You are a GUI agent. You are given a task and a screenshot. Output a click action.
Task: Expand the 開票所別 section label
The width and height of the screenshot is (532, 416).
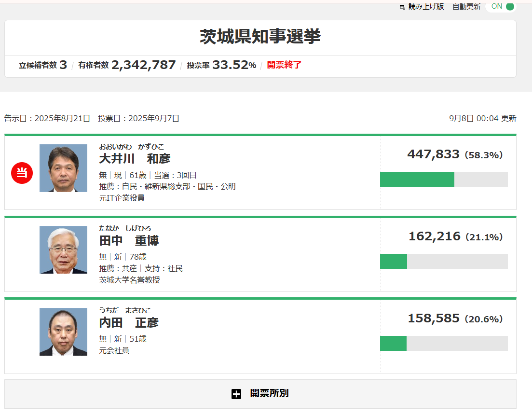click(x=269, y=393)
